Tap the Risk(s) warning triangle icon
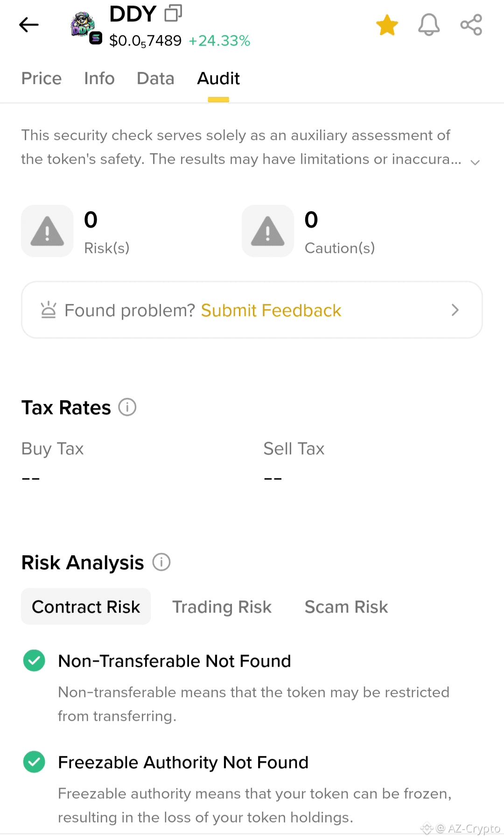Image resolution: width=504 pixels, height=840 pixels. pos(47,231)
